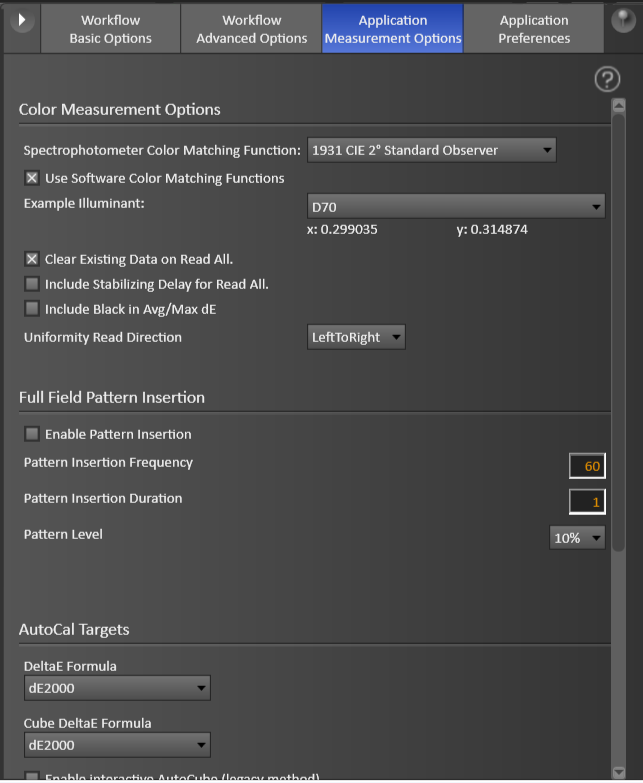Open the Uniformity Read Direction dropdown

tap(356, 337)
